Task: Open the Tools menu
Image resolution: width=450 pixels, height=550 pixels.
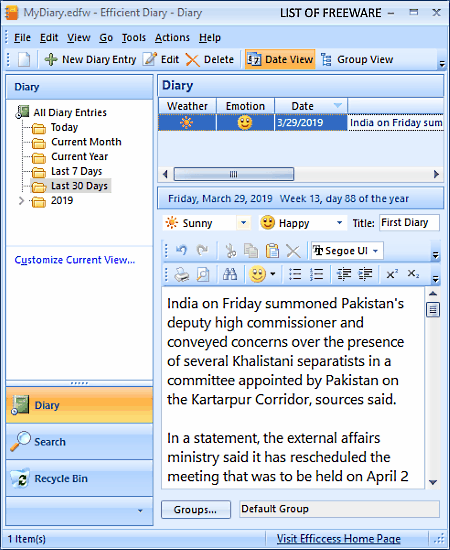Action: point(133,38)
